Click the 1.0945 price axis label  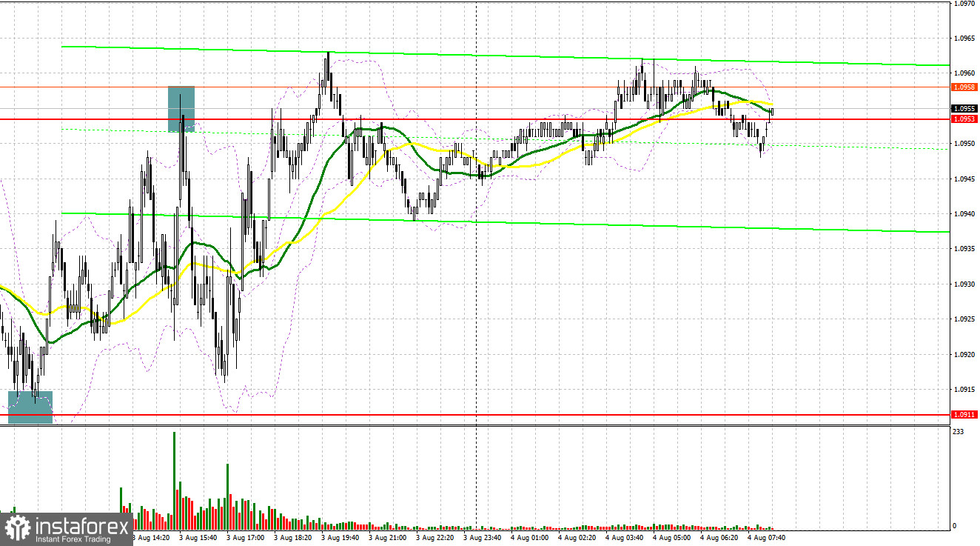coord(964,179)
